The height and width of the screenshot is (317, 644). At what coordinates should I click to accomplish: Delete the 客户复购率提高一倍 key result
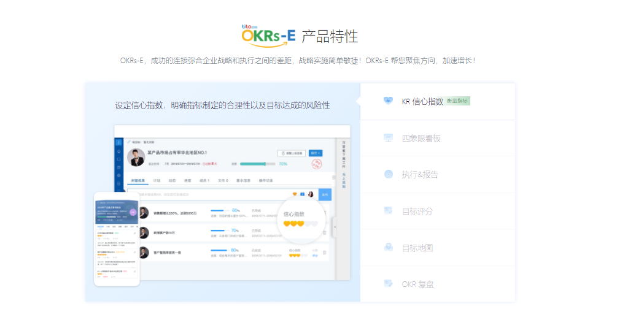(x=325, y=253)
